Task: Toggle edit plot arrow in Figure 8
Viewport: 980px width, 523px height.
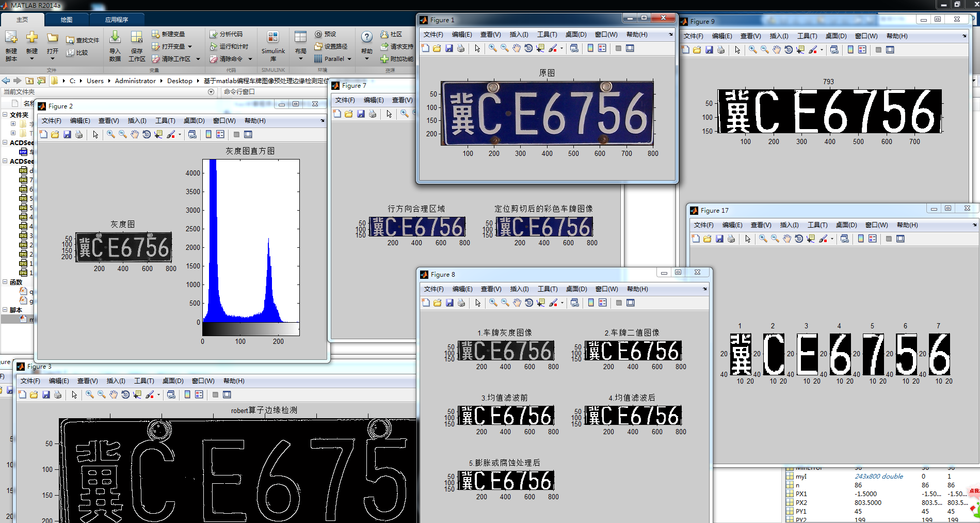Action: (478, 303)
